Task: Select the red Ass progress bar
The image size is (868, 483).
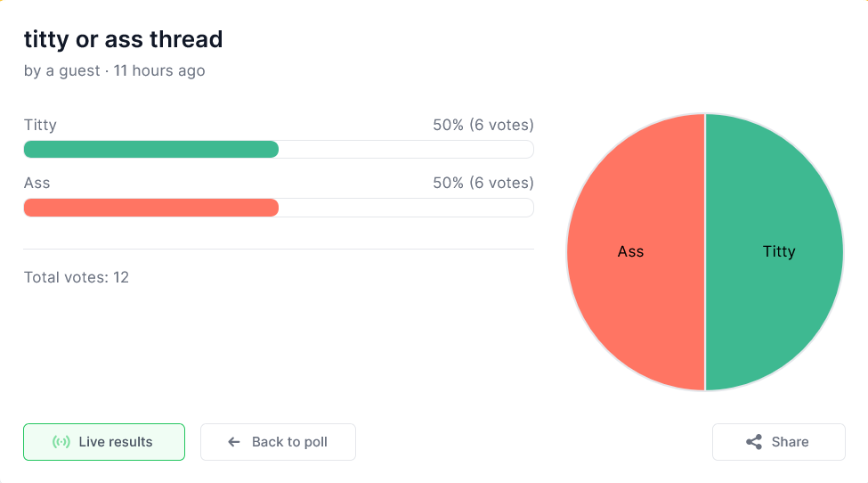Action: (x=151, y=208)
